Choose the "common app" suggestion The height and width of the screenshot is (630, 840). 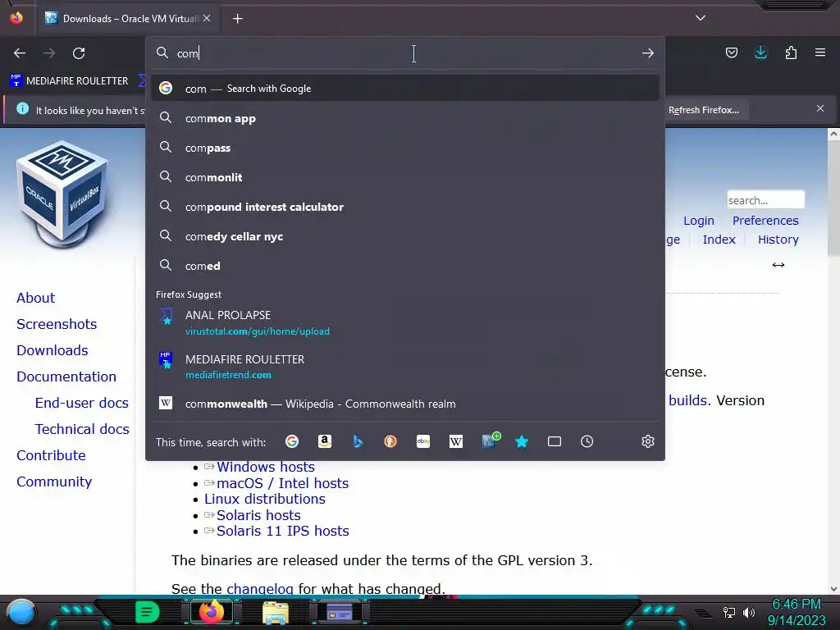tap(405, 118)
